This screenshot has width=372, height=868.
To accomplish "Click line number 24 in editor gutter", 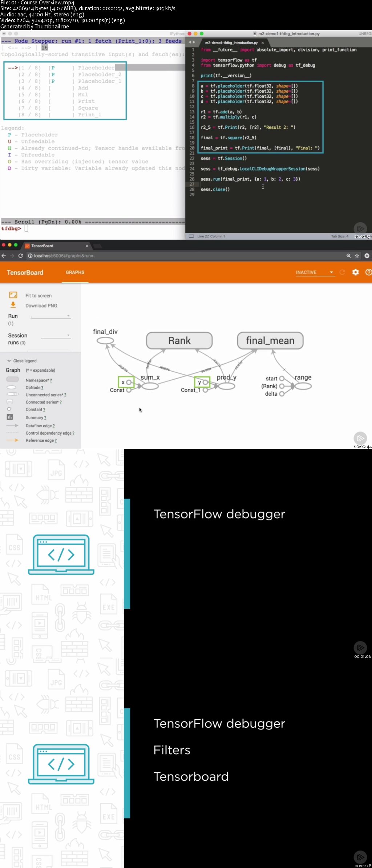I will 192,169.
